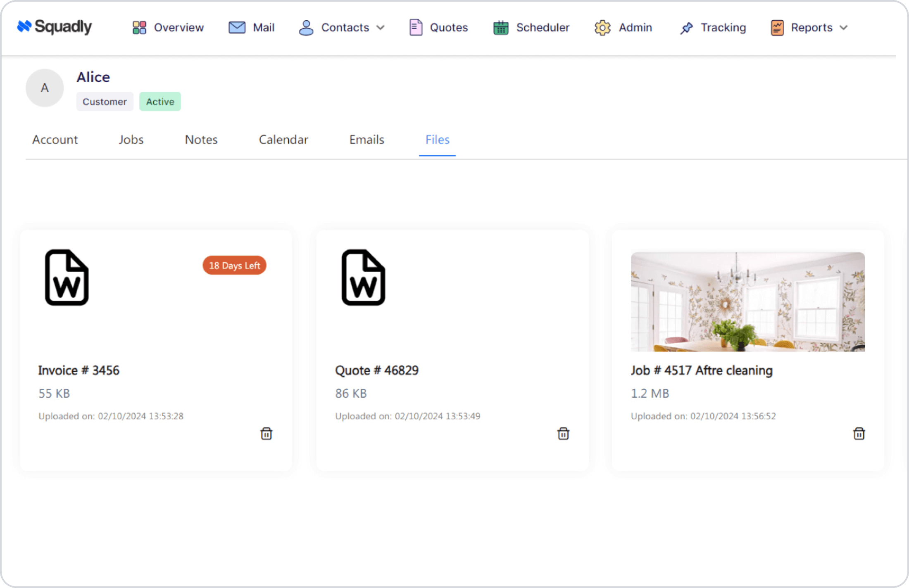Open Overview via its grid icon
The height and width of the screenshot is (588, 909).
(139, 28)
